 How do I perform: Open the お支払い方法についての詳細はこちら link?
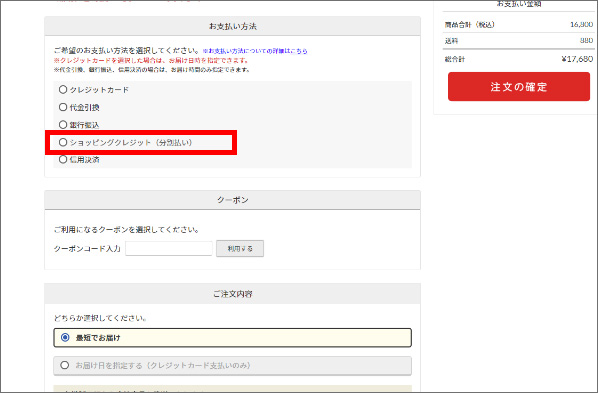[x=255, y=51]
